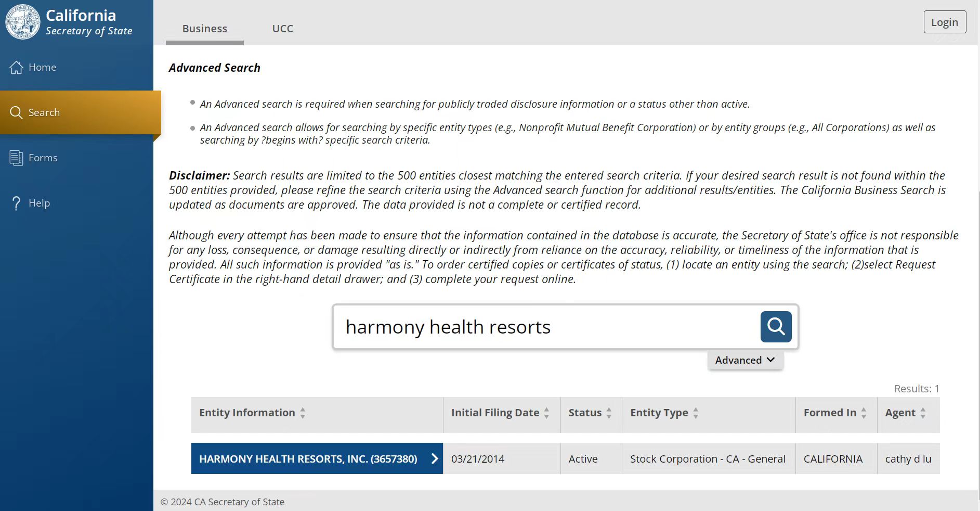Click the Forms document icon

pos(16,158)
